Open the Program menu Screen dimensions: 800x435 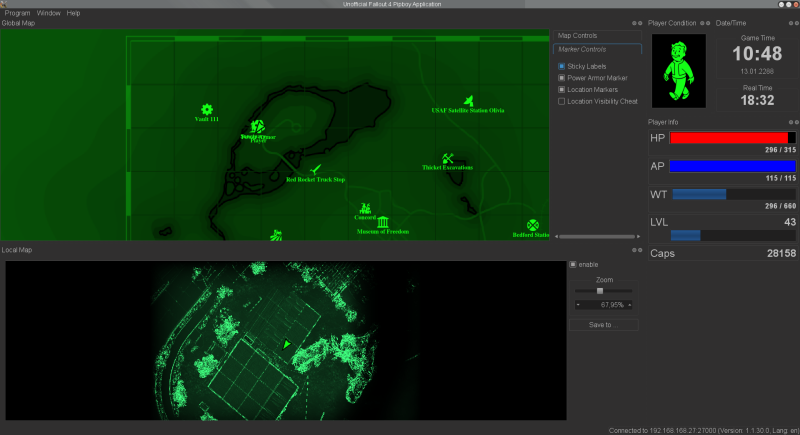(17, 13)
